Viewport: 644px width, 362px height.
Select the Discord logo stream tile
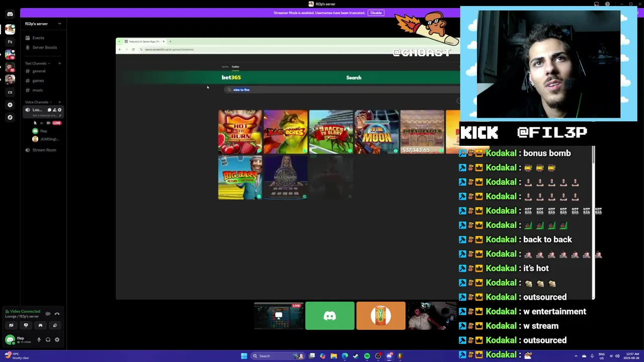coord(330,316)
